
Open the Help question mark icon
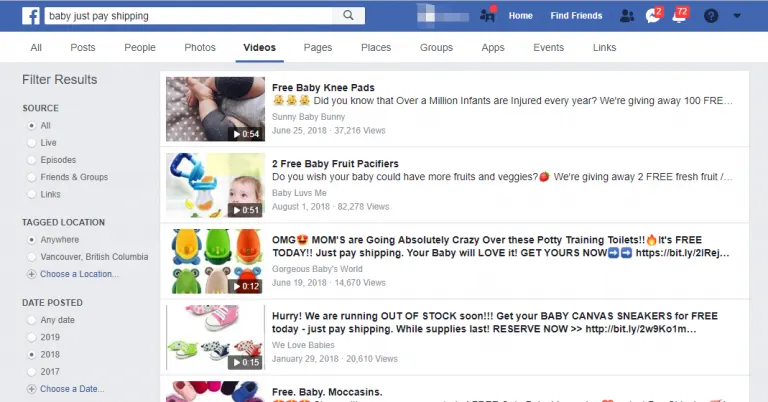point(711,16)
